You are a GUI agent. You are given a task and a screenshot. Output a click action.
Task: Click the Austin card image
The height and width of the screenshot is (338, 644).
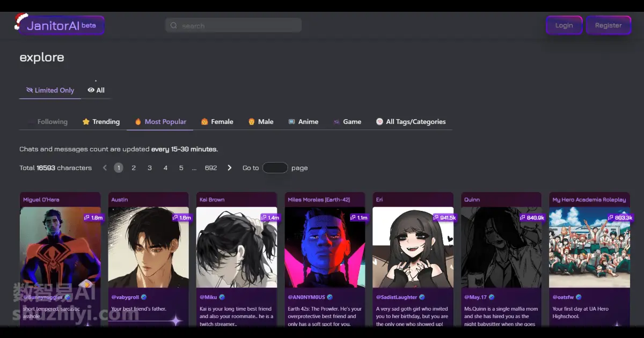coord(149,247)
